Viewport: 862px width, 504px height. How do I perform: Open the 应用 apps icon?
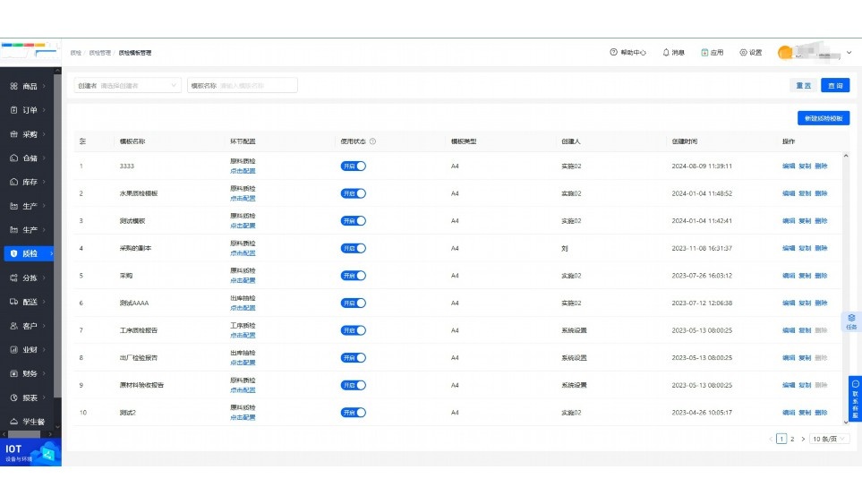704,53
